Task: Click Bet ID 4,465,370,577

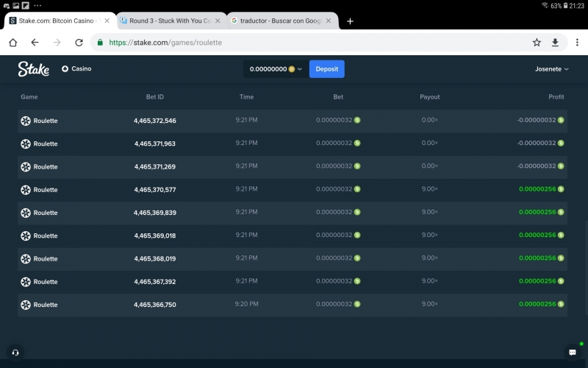Action: pos(155,190)
